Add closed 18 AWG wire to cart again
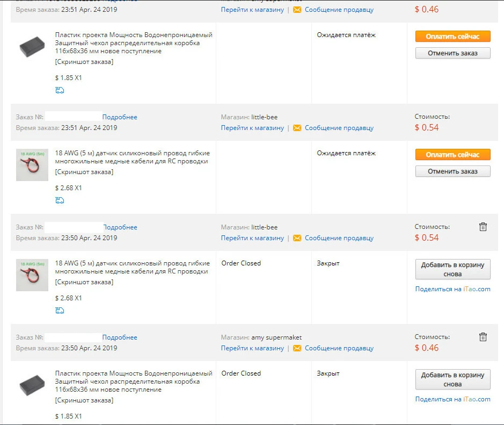The width and height of the screenshot is (504, 425). pos(452,269)
